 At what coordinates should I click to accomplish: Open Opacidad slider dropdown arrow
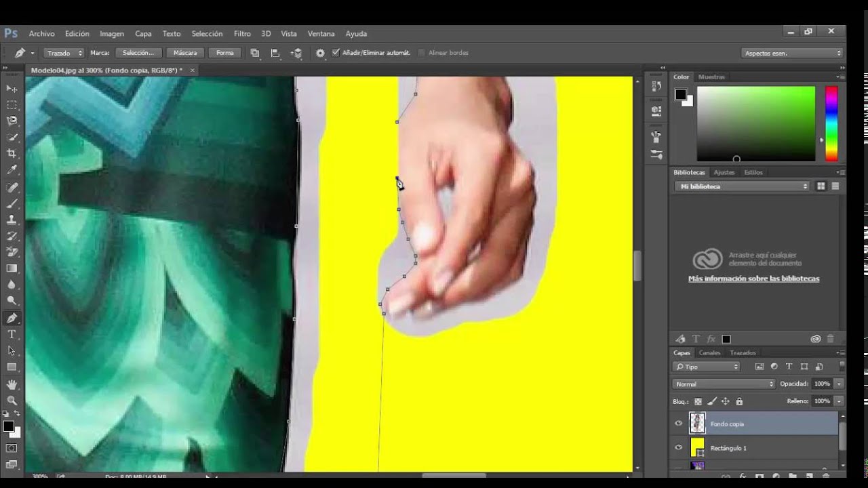839,384
